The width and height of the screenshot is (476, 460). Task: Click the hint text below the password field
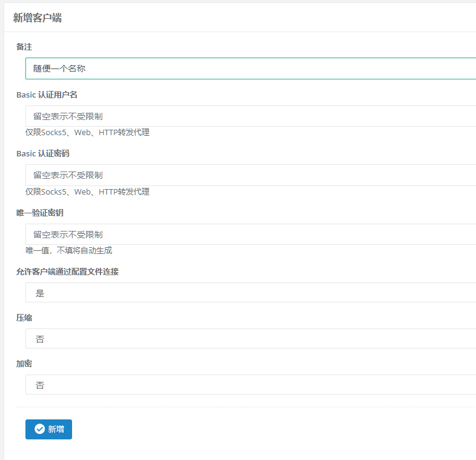pos(87,192)
